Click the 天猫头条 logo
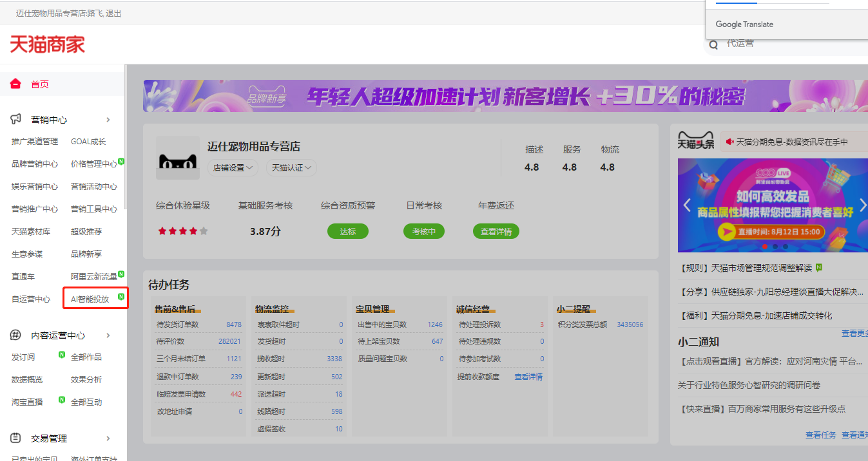Viewport: 868px width, 461px height. [x=696, y=142]
